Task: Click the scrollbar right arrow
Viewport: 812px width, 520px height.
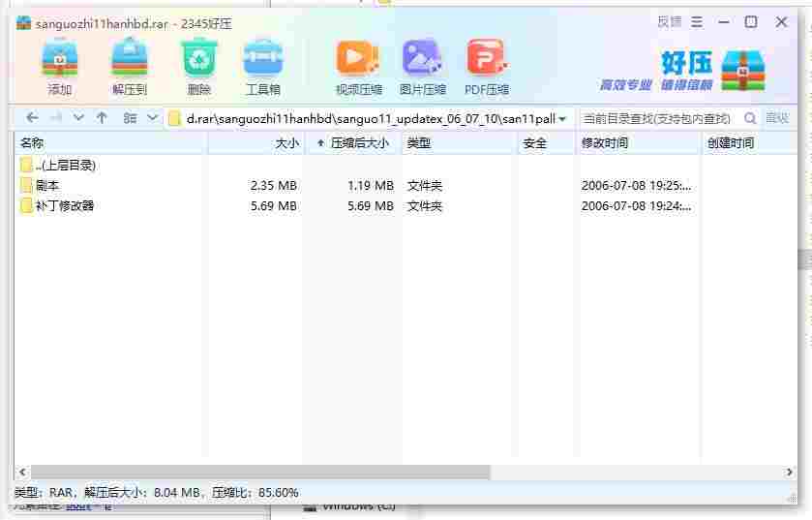Action: click(x=789, y=472)
